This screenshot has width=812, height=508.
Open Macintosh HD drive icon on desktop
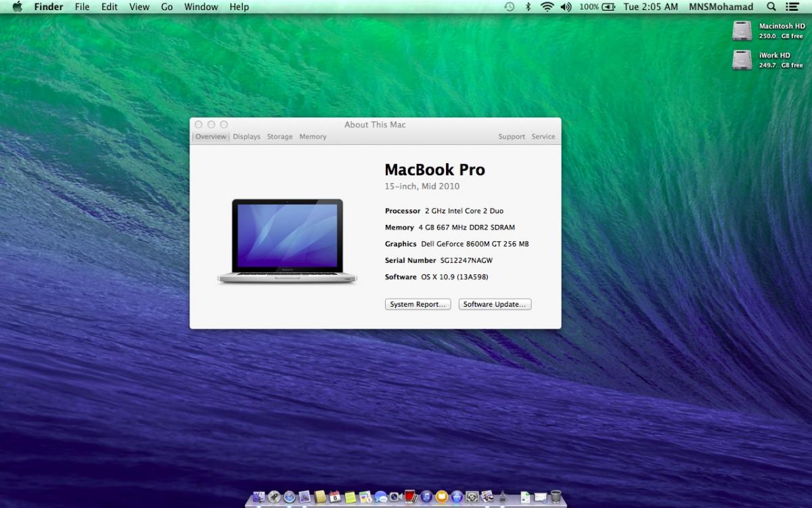742,30
